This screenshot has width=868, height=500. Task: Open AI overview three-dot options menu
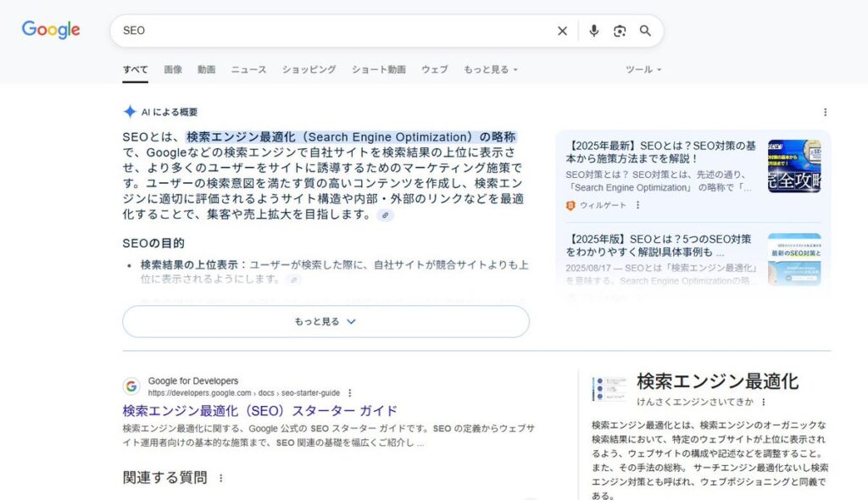click(825, 112)
